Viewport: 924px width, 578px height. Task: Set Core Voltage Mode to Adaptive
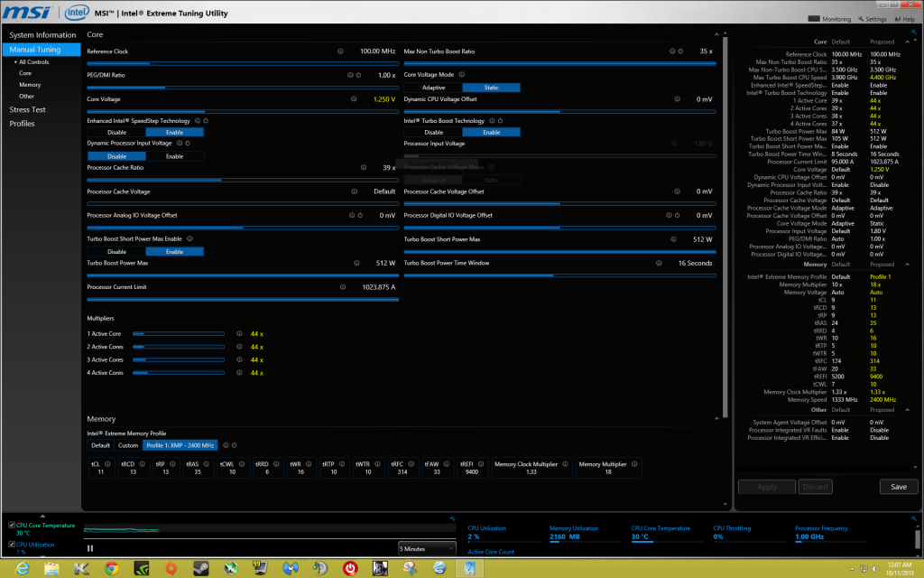coord(433,88)
